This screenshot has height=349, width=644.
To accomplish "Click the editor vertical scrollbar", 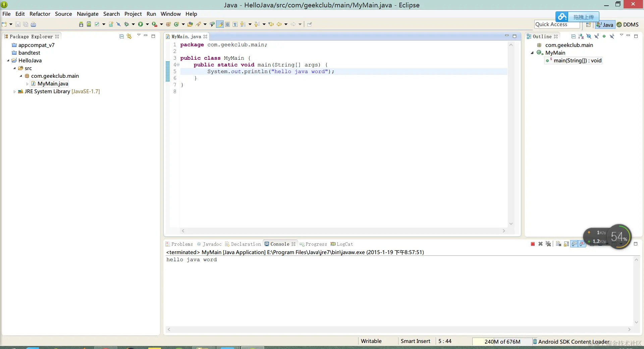I will pos(511,134).
